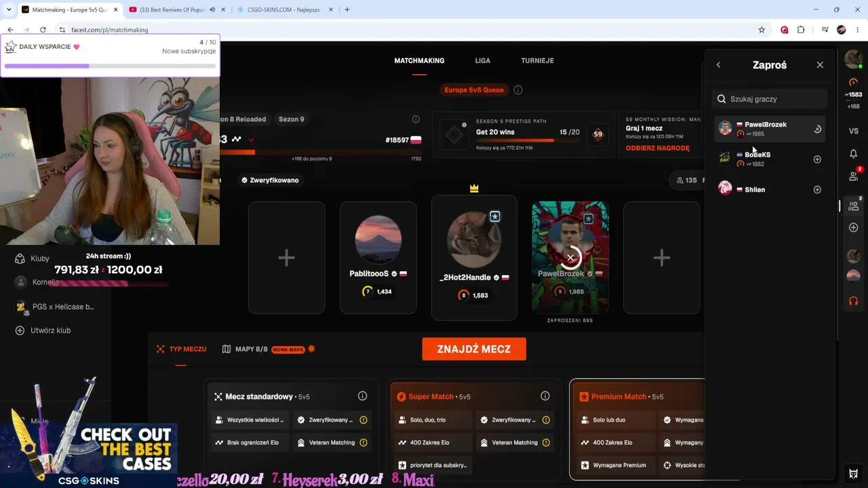868x488 pixels.
Task: Click the circled plus in right sidebar
Action: [854, 228]
